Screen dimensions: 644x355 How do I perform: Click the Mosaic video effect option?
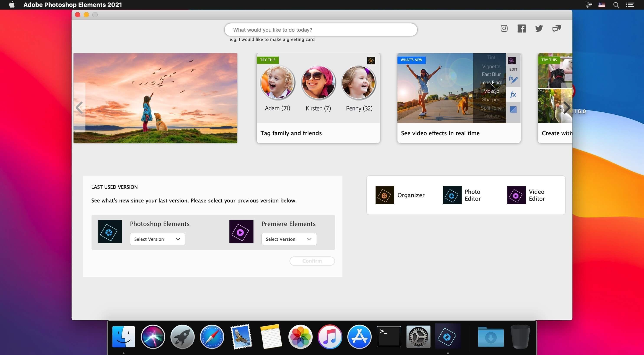point(491,91)
